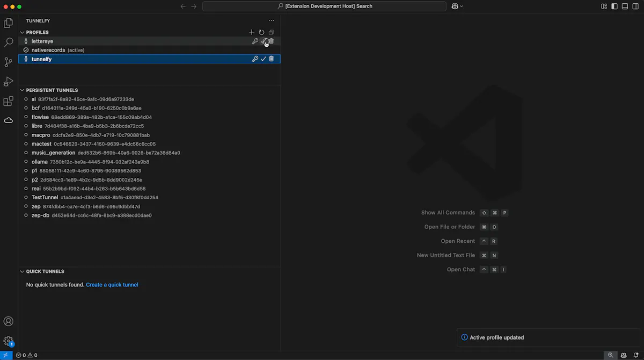Open the errors and warnings status item

pos(26,355)
